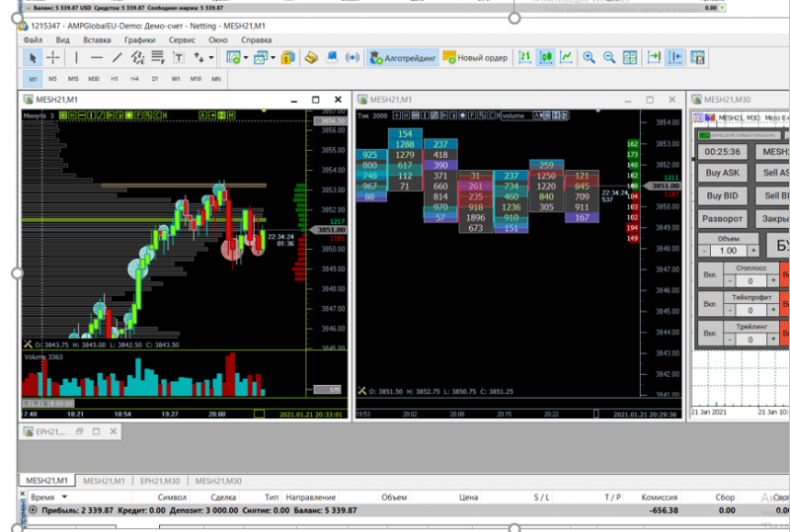Viewport: 790px width, 532px height.
Task: Switch timeframe to H1
Action: coord(115,79)
